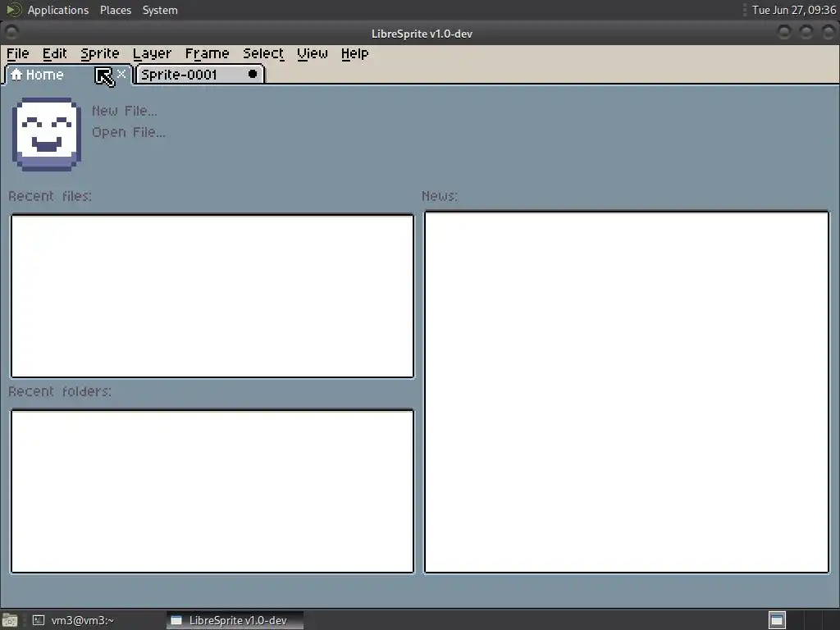This screenshot has width=840, height=630.
Task: Click the clock showing Tue Jun 27
Action: coord(793,10)
